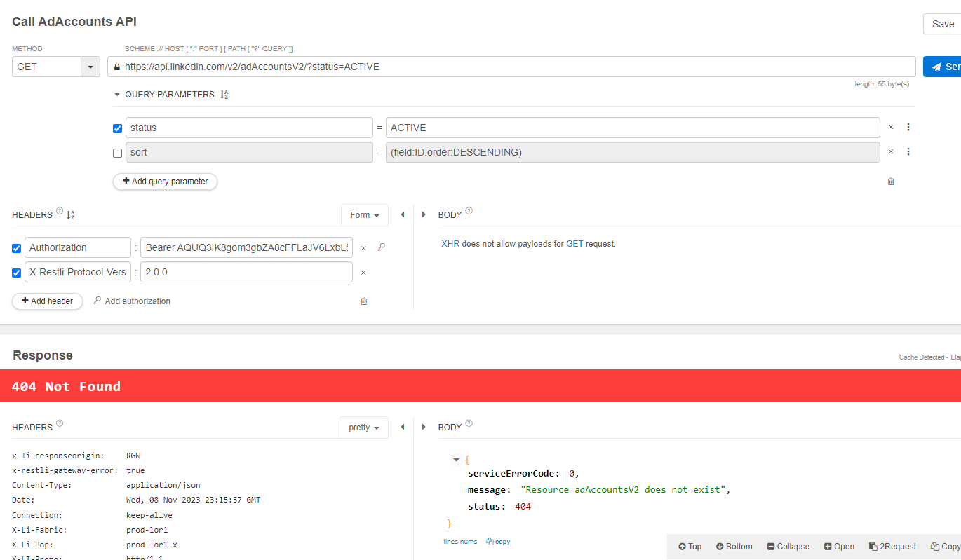Sort request headers alphabetically icon
The image size is (961, 560).
[x=70, y=215]
